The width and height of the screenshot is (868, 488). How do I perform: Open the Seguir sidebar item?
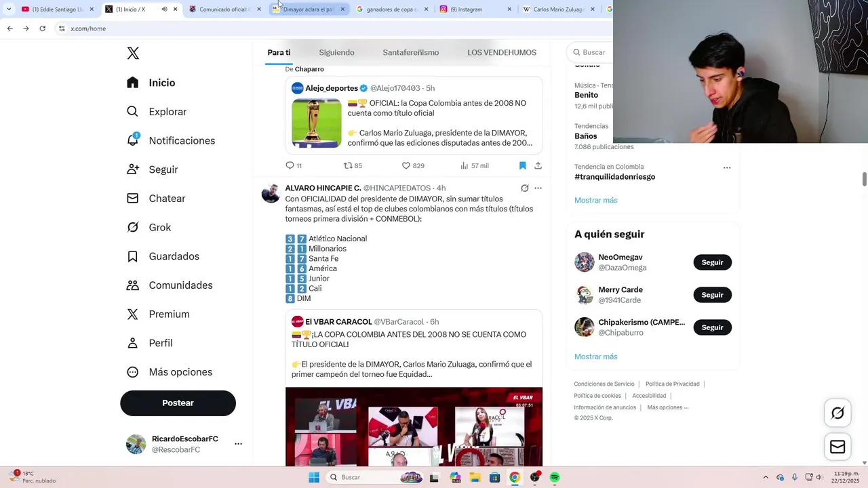(x=153, y=169)
